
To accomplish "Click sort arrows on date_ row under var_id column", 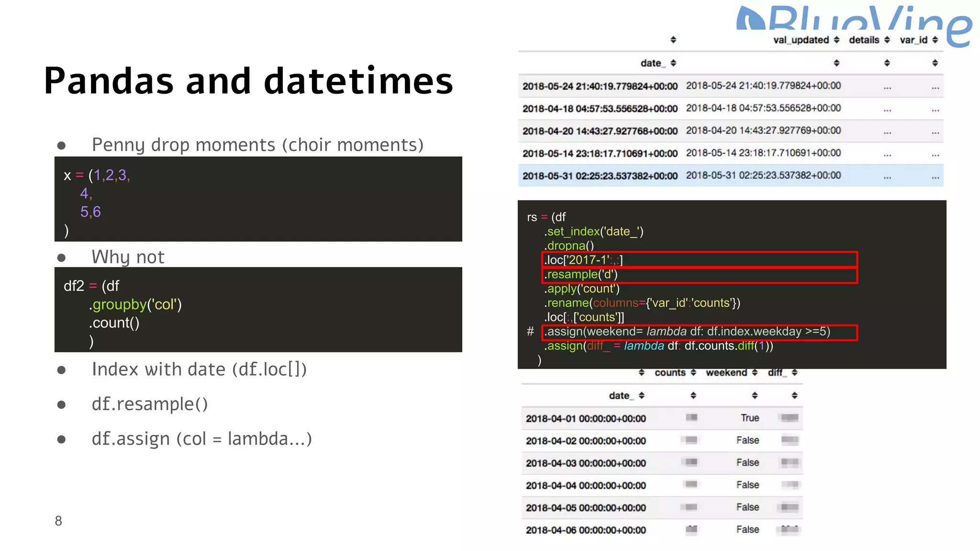I will pyautogui.click(x=935, y=63).
